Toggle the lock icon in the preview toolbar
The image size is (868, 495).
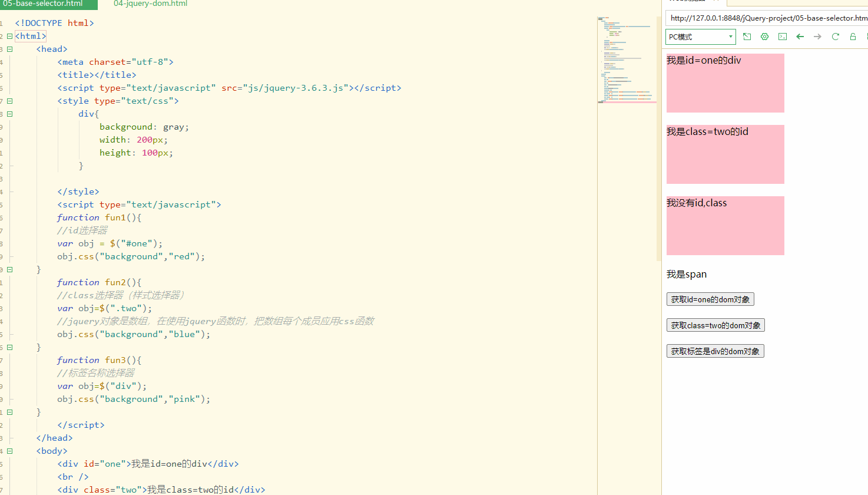(x=853, y=37)
